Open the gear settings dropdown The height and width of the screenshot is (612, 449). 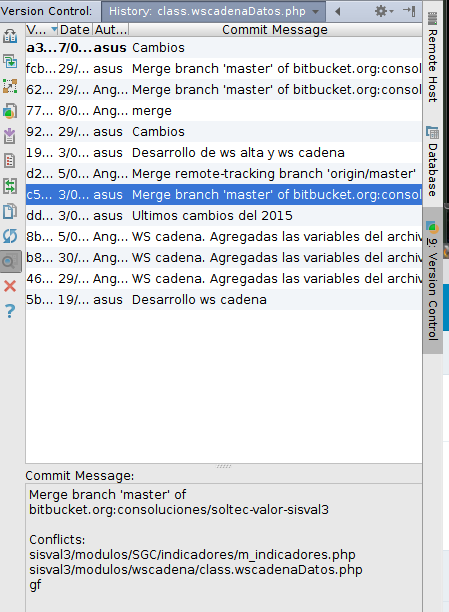coord(384,11)
